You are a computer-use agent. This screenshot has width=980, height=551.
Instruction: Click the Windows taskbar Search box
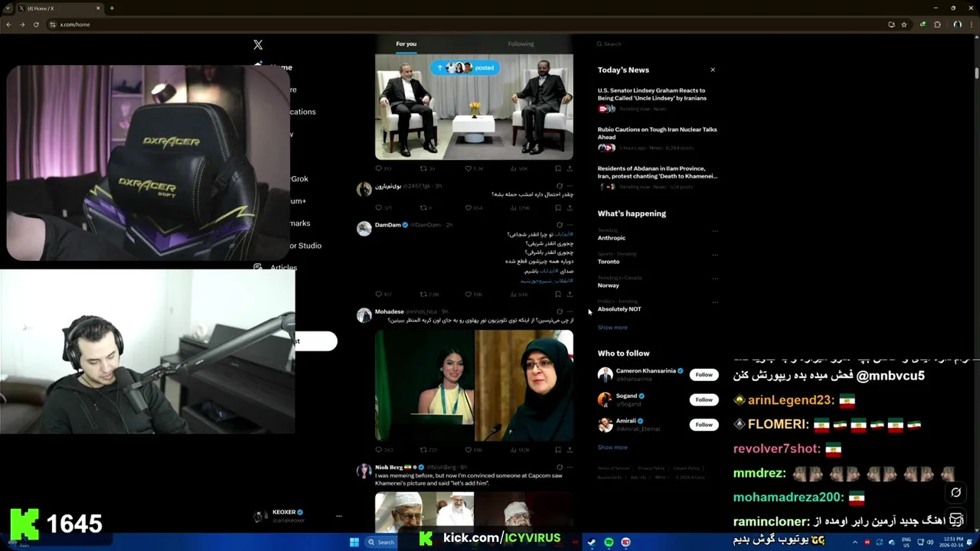tap(381, 542)
